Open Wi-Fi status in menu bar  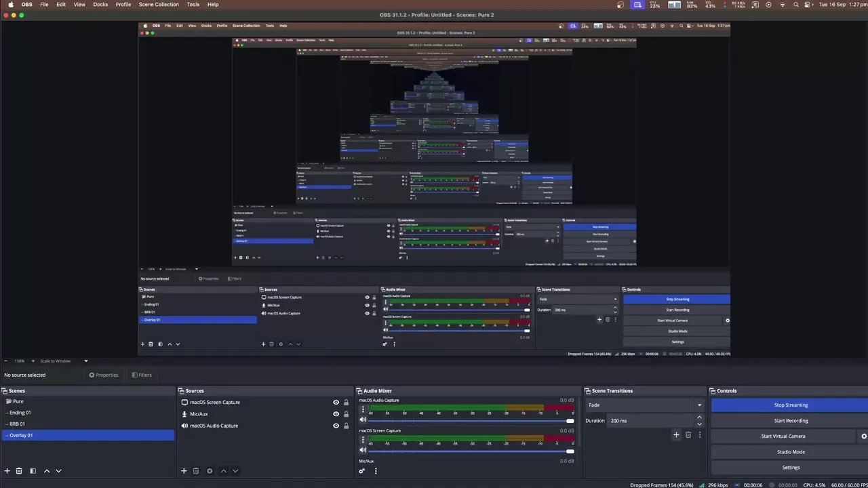pyautogui.click(x=783, y=5)
